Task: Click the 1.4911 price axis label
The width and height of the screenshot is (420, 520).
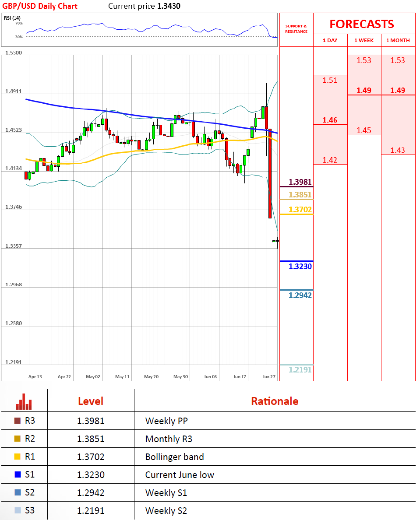Action: (x=14, y=91)
